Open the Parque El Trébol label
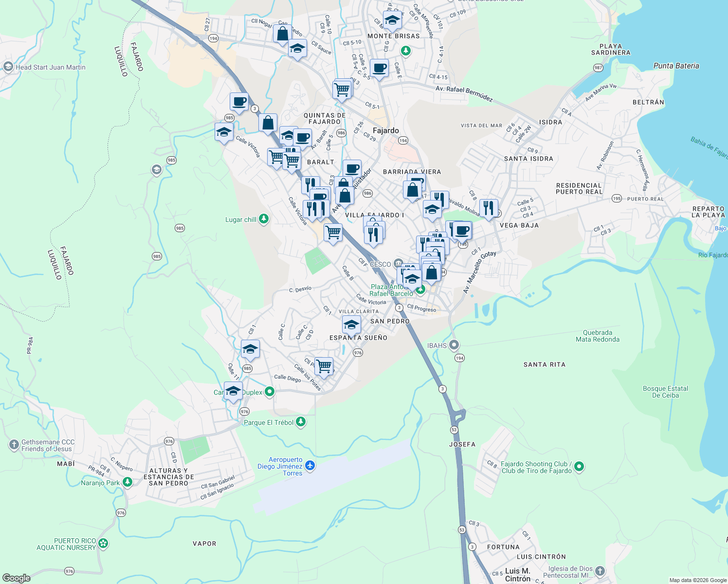Viewport: 728px width, 584px height. pos(269,422)
